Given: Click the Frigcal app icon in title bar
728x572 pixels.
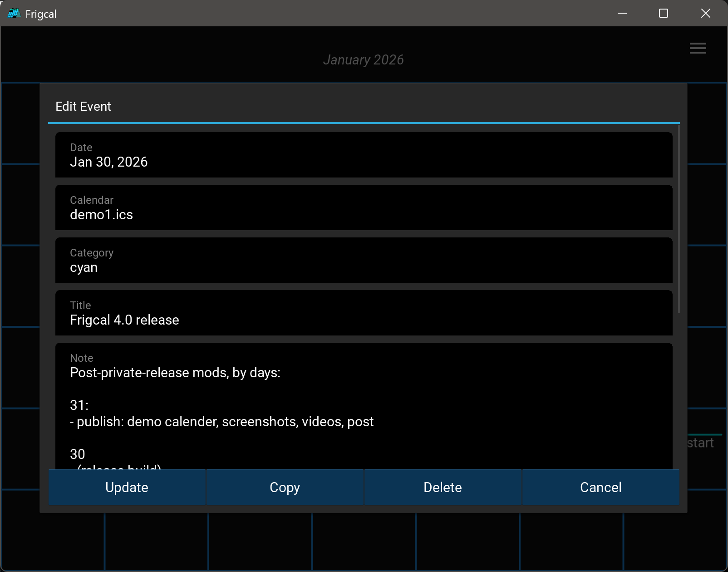Looking at the screenshot, I should pos(14,14).
